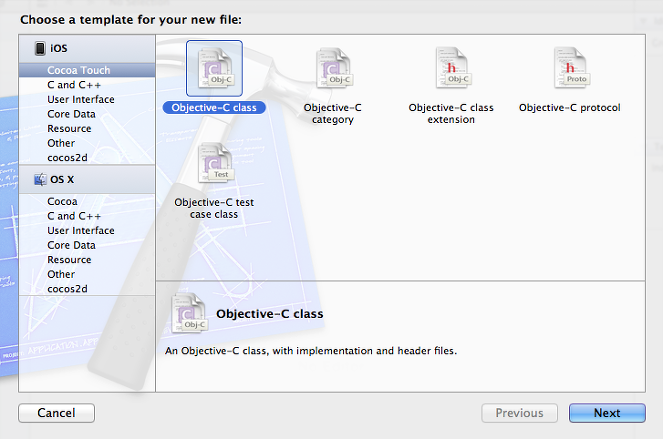Select the Objective-C test case class icon
This screenshot has width=663, height=439.
(x=216, y=163)
